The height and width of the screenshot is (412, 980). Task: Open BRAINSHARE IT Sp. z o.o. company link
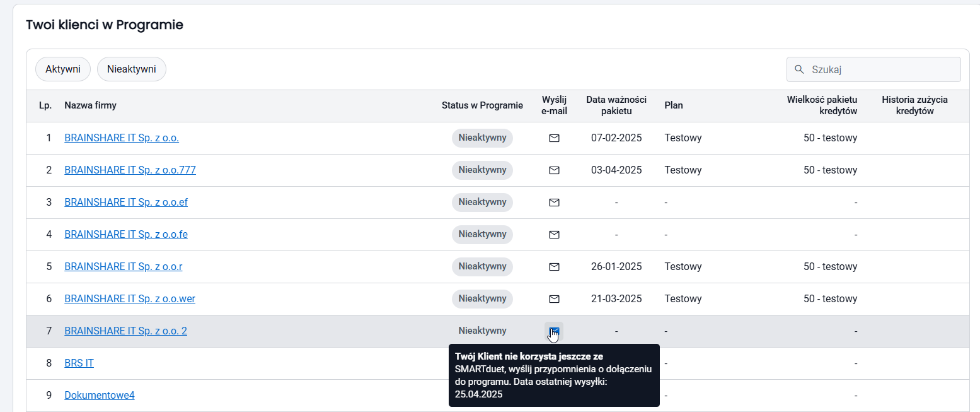(122, 138)
